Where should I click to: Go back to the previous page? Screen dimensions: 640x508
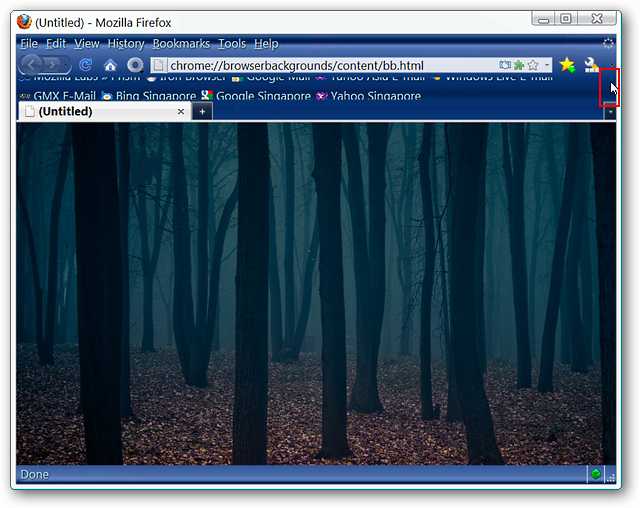(31, 64)
